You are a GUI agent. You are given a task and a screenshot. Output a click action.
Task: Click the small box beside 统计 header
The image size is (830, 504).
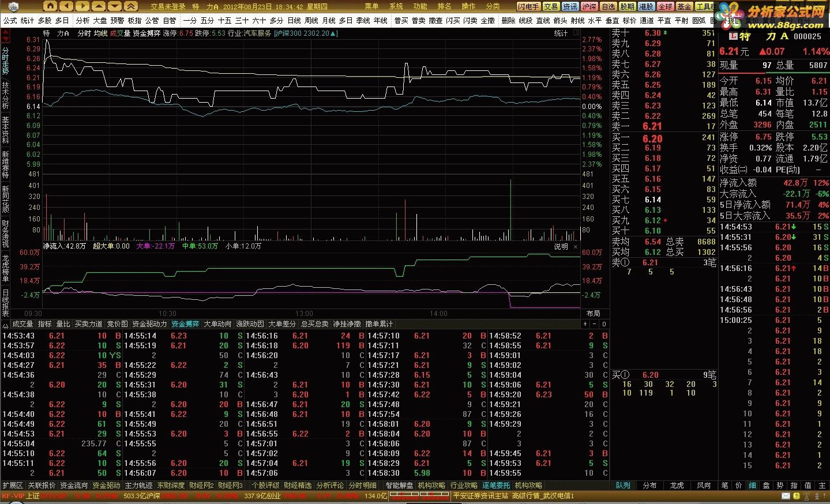pyautogui.click(x=575, y=33)
